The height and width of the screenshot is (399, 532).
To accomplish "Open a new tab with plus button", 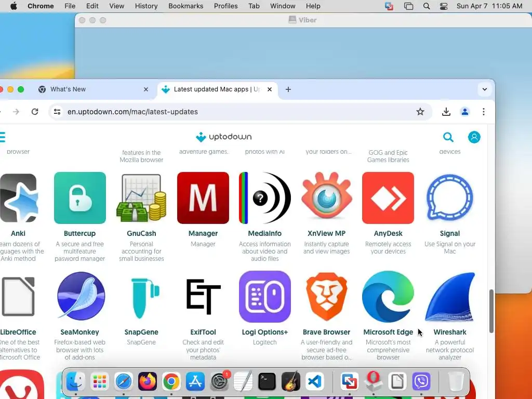I will [x=288, y=89].
